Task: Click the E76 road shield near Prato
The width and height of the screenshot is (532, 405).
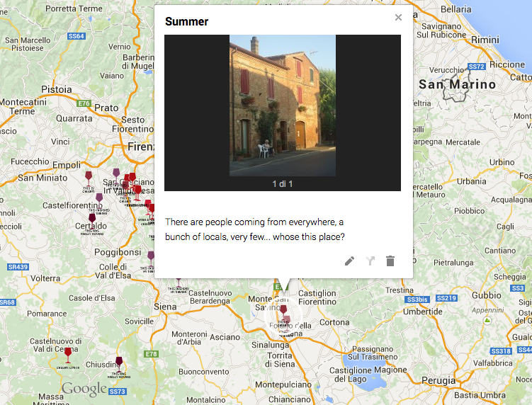Action: (84, 103)
